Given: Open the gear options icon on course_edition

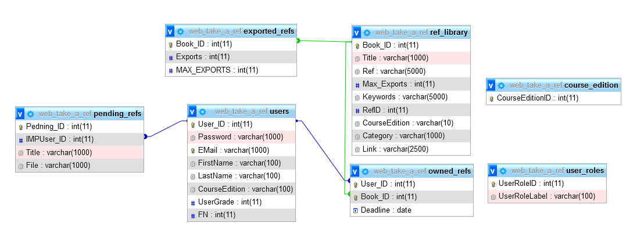Looking at the screenshot, I should [x=501, y=85].
